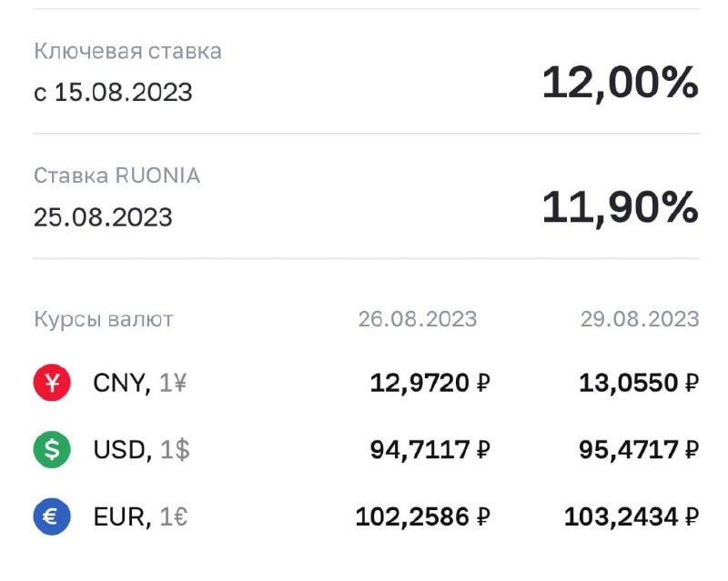Select the 26.08.2023 date column header

click(x=418, y=319)
